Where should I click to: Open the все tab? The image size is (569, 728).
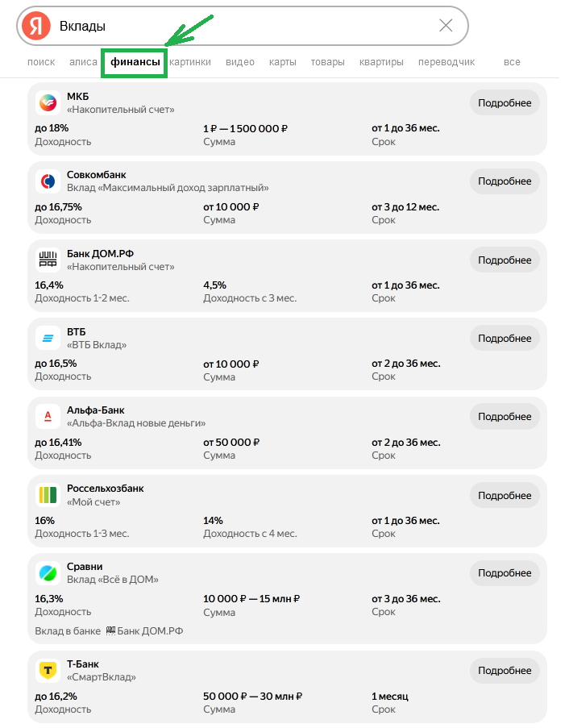(512, 62)
